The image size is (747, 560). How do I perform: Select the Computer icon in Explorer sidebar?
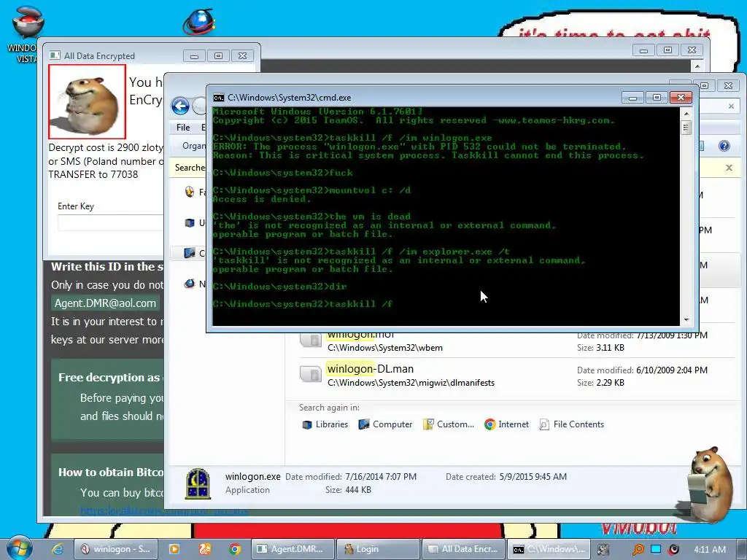(190, 253)
